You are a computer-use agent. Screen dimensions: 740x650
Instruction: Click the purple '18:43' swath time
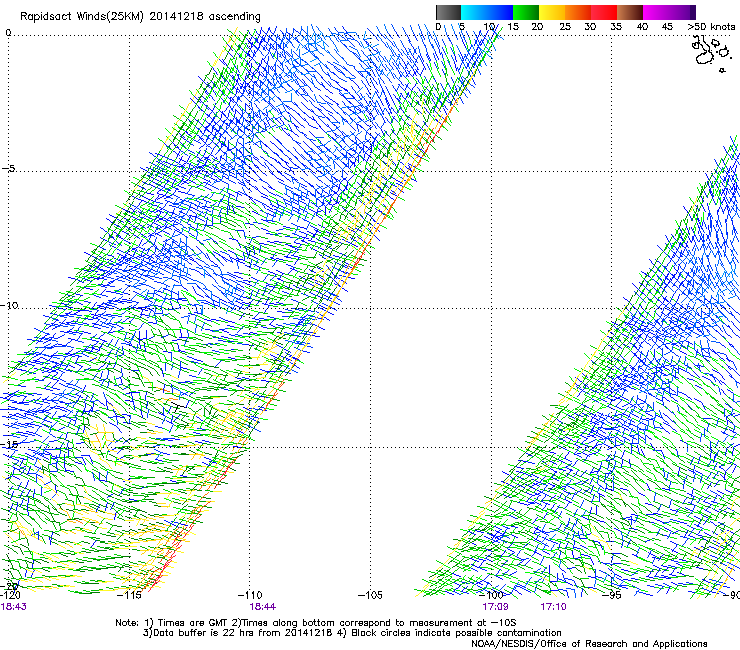14,607
